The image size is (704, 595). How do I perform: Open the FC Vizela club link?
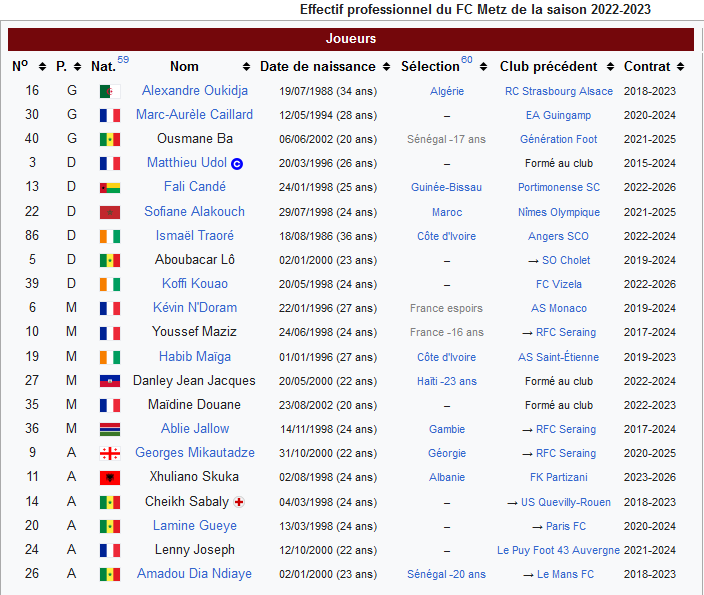point(559,284)
